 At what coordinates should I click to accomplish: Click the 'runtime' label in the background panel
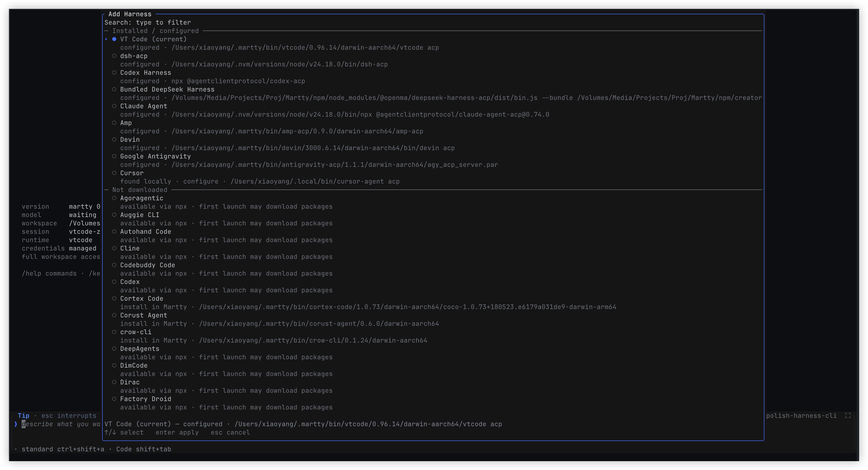(x=35, y=240)
